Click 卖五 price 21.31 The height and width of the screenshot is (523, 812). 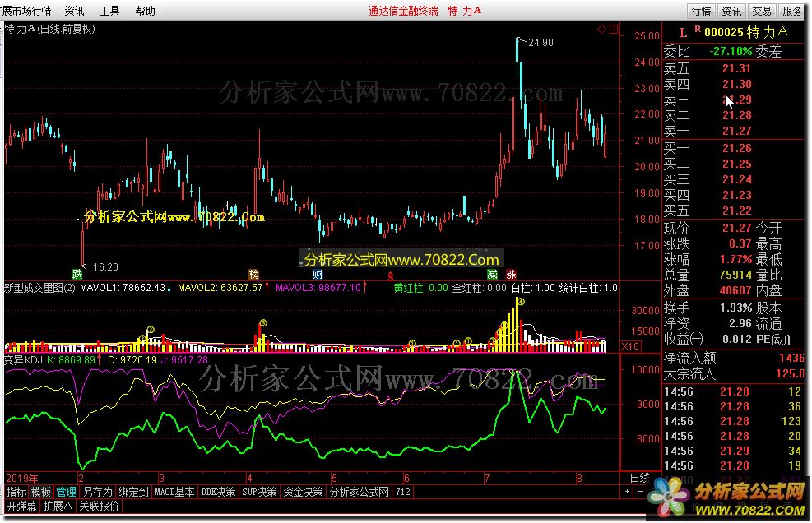pos(736,68)
